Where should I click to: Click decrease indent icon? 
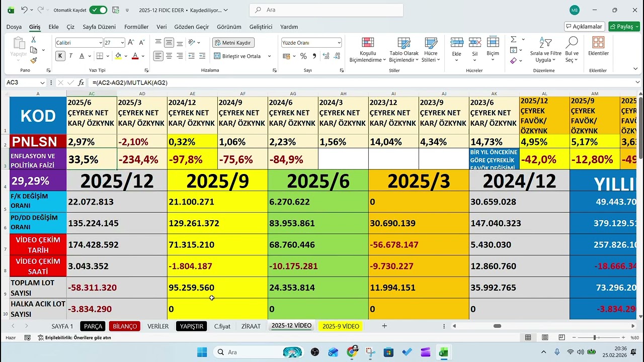pyautogui.click(x=191, y=56)
